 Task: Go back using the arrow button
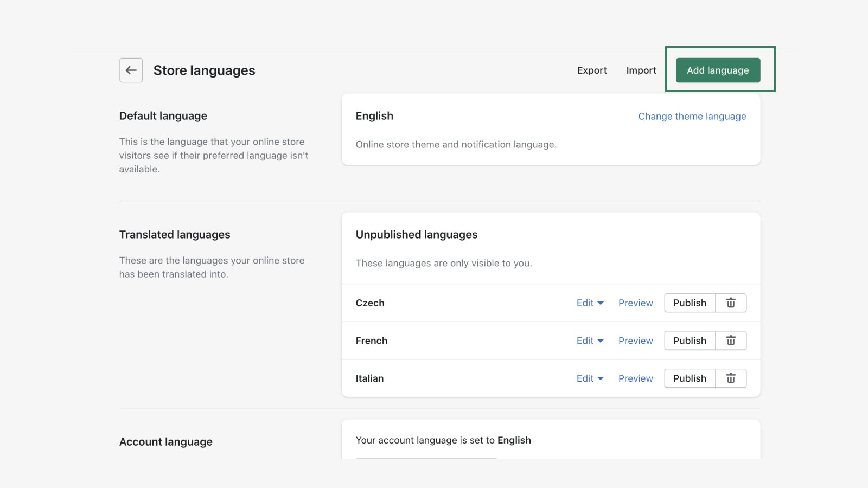click(131, 70)
